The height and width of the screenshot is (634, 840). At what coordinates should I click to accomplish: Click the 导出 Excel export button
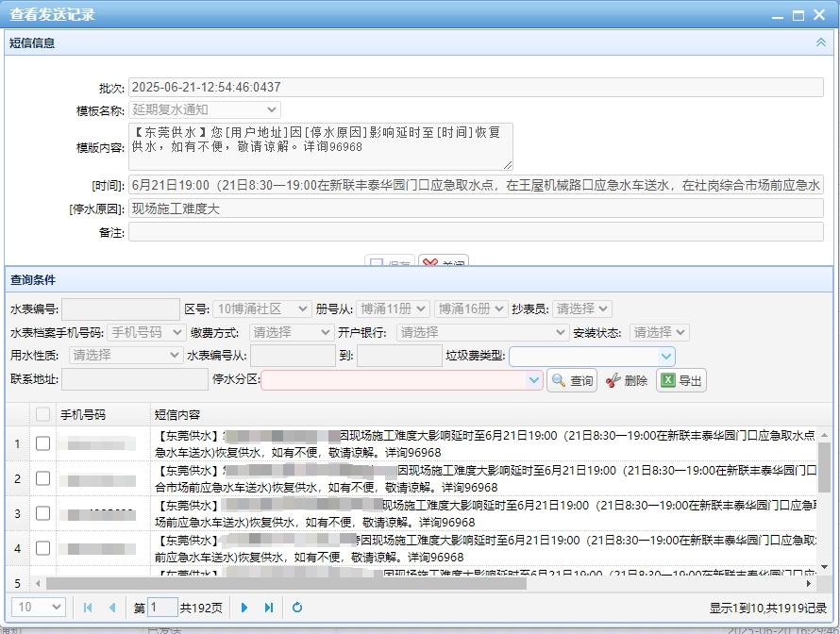(681, 380)
